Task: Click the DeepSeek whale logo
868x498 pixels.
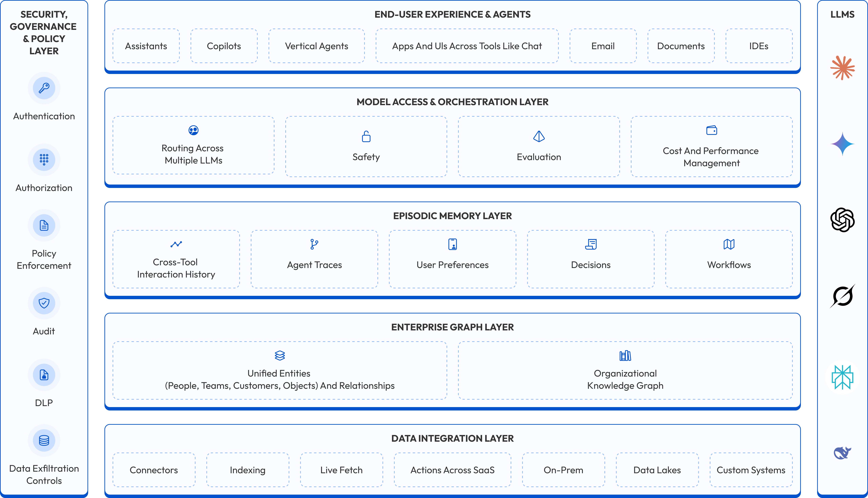Action: [x=842, y=453]
